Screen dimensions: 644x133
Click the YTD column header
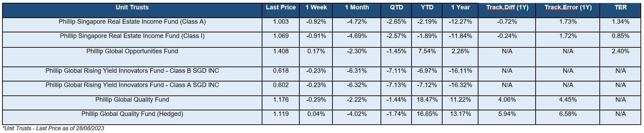[427, 7]
